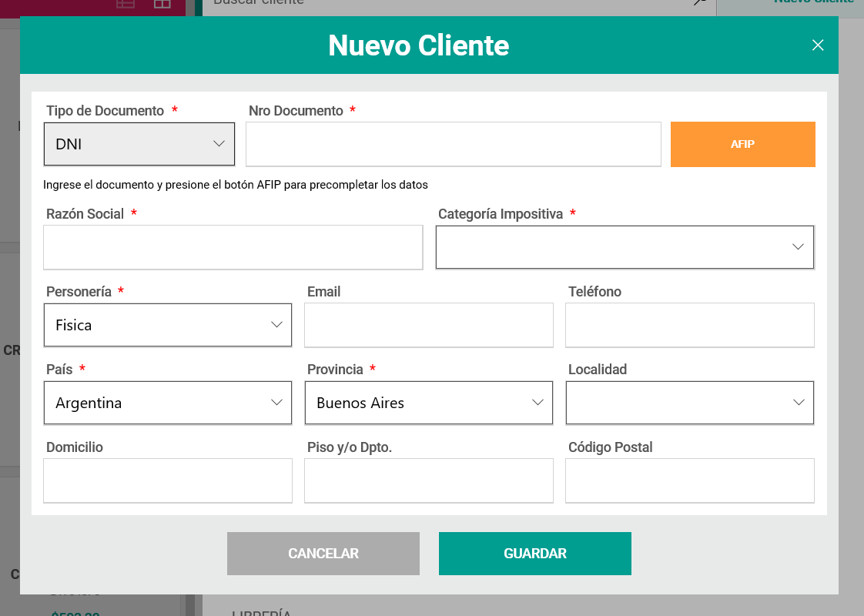Viewport: 864px width, 616px height.
Task: Click the Piso y/o Dpto. field
Action: (x=429, y=480)
